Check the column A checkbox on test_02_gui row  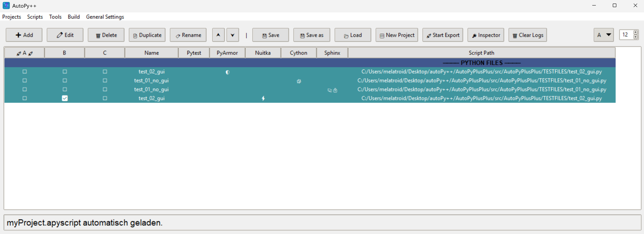[x=24, y=72]
